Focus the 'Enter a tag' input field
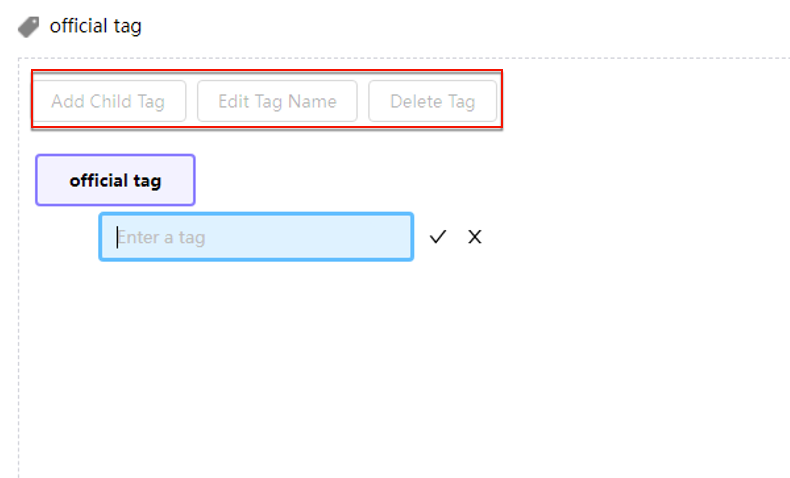 pos(256,237)
